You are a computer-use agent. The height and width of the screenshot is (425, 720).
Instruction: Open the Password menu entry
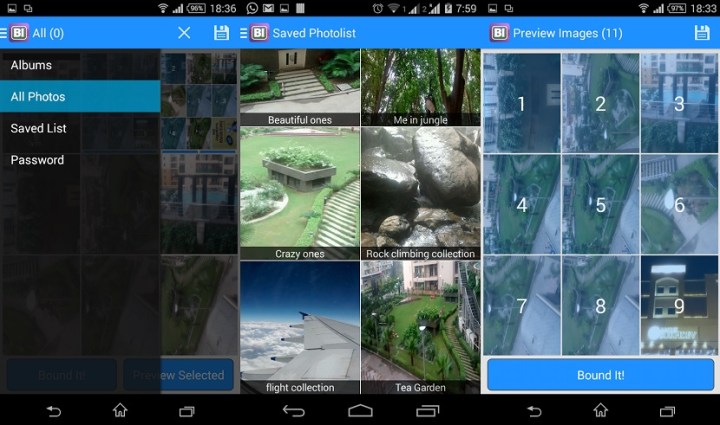(80, 160)
